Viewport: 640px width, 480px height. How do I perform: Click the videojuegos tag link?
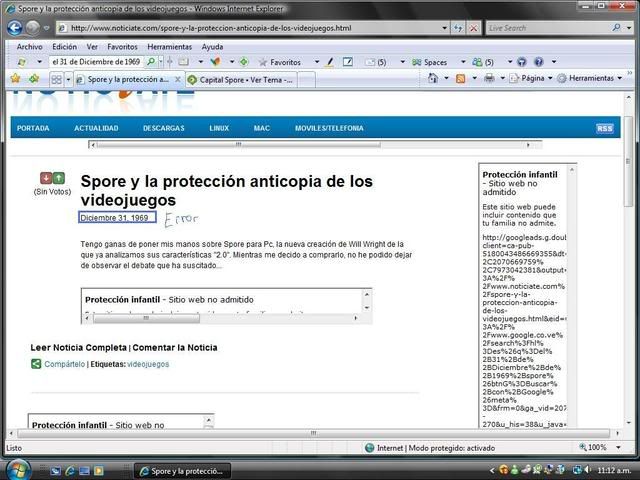148,364
